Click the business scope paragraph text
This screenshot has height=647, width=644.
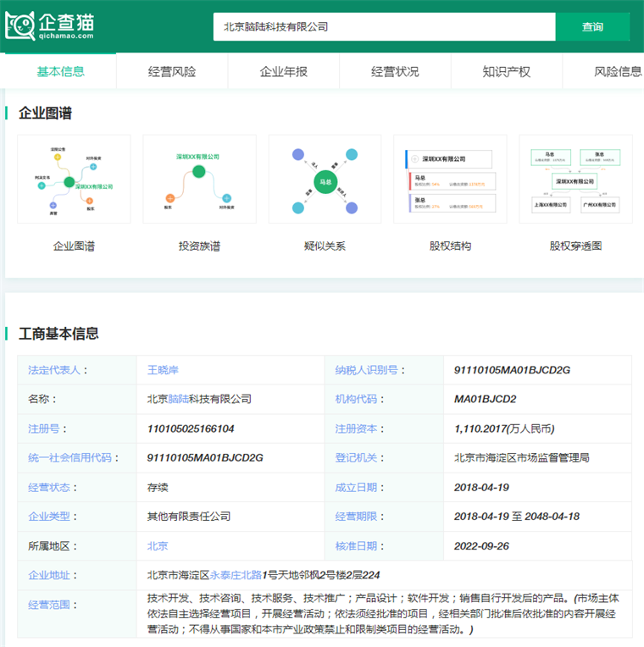(383, 614)
